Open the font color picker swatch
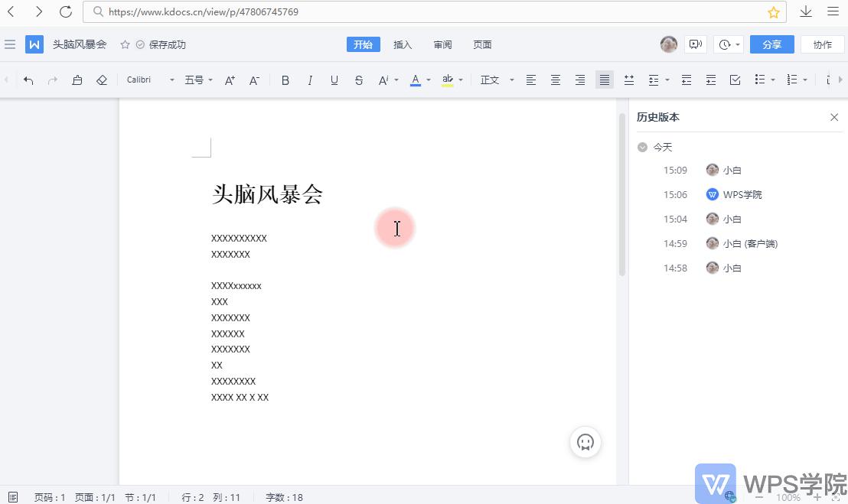This screenshot has width=848, height=504. 415,80
